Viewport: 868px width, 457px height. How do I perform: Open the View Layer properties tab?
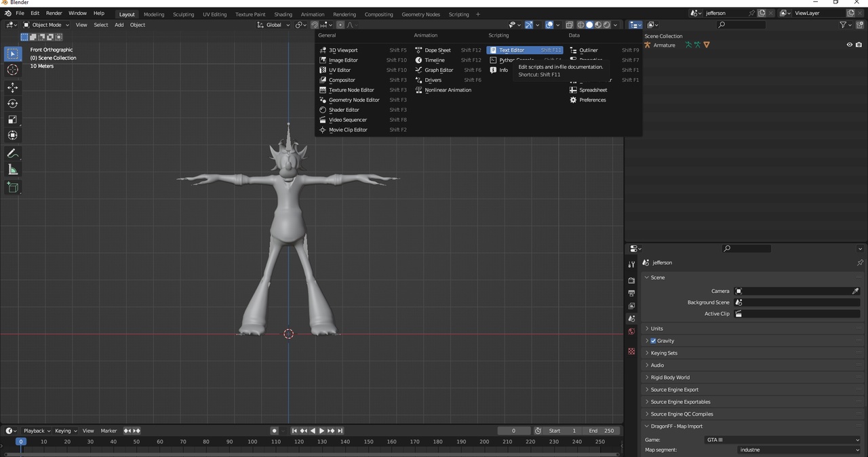coord(631,306)
